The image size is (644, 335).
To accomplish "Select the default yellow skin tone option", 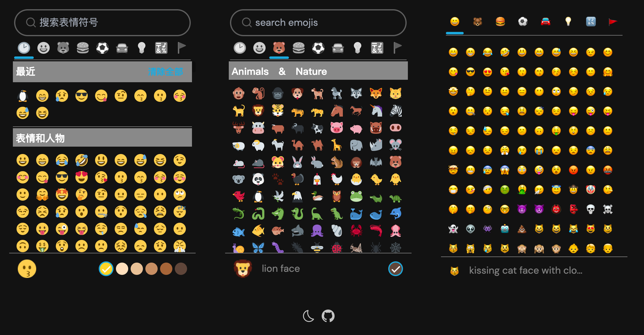I will 106,269.
